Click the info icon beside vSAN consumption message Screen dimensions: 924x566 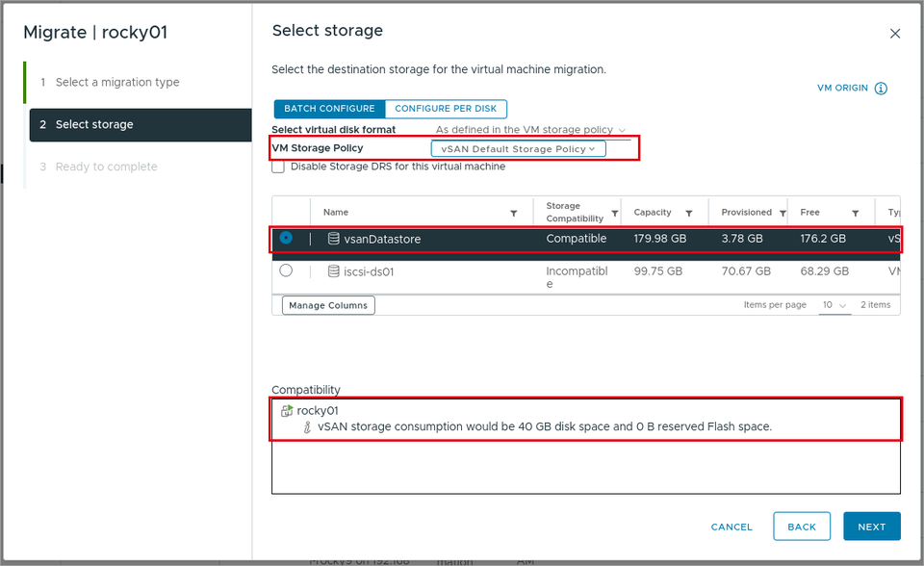(x=307, y=426)
